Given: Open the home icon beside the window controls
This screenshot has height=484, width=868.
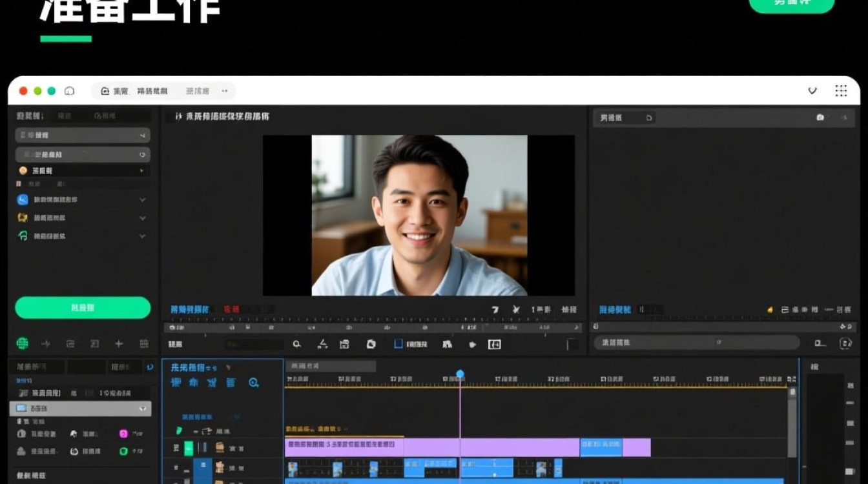Looking at the screenshot, I should [x=69, y=91].
